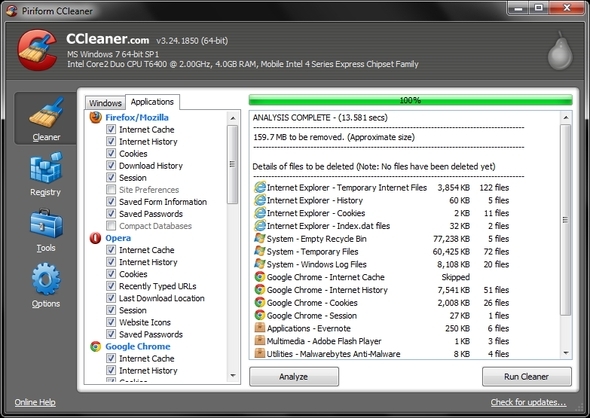
Task: Uncheck Firefox Cookies checkbox
Action: pos(111,154)
